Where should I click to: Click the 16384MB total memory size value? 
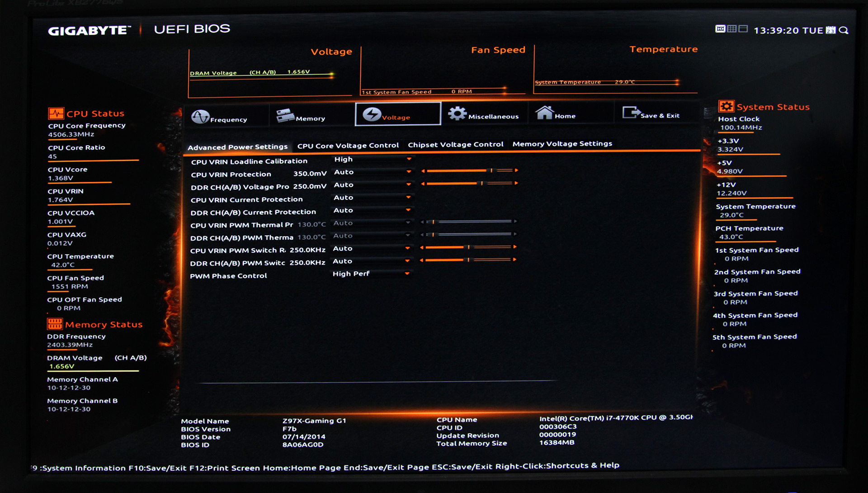tap(557, 442)
